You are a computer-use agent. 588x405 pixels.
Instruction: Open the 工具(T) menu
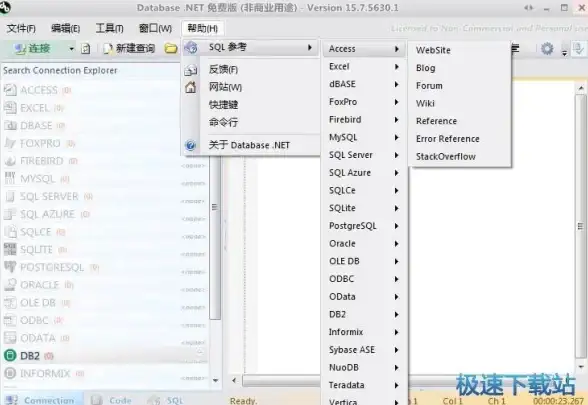(110, 28)
